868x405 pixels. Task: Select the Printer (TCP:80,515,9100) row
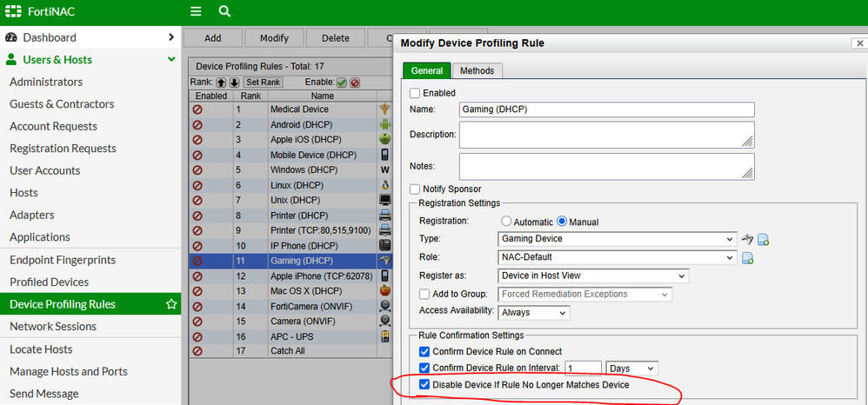291,230
